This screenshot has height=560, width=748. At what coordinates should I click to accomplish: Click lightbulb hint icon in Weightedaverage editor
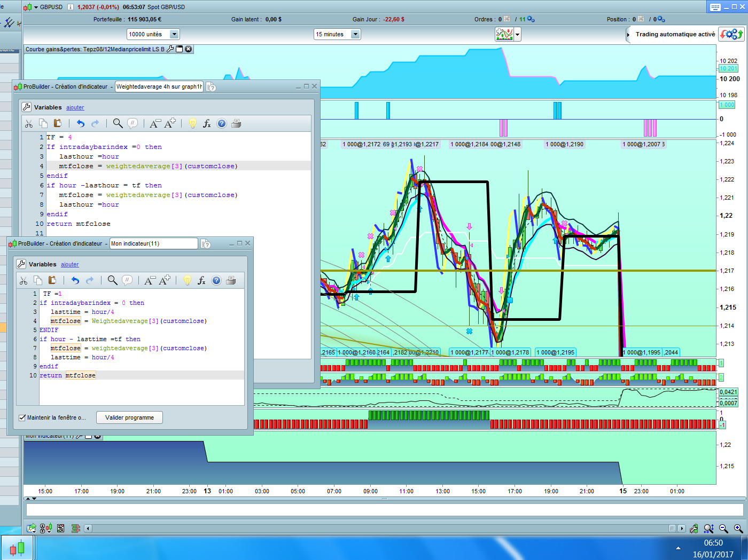(x=192, y=124)
